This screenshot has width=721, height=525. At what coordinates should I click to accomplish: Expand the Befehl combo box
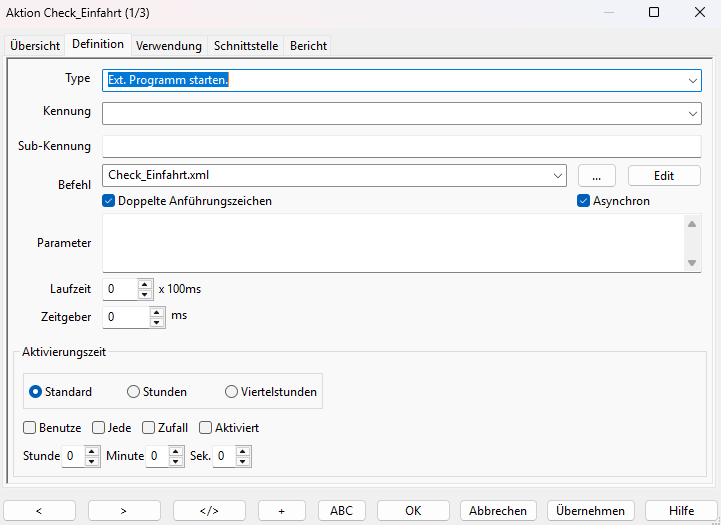tap(558, 175)
